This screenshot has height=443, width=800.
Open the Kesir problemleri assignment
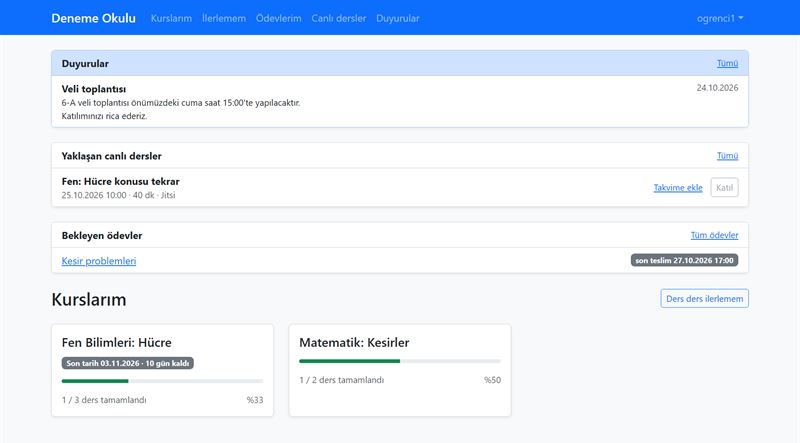tap(99, 261)
